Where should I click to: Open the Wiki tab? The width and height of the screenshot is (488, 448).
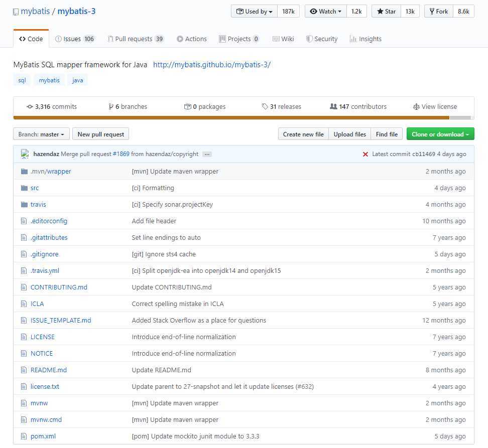(x=283, y=39)
